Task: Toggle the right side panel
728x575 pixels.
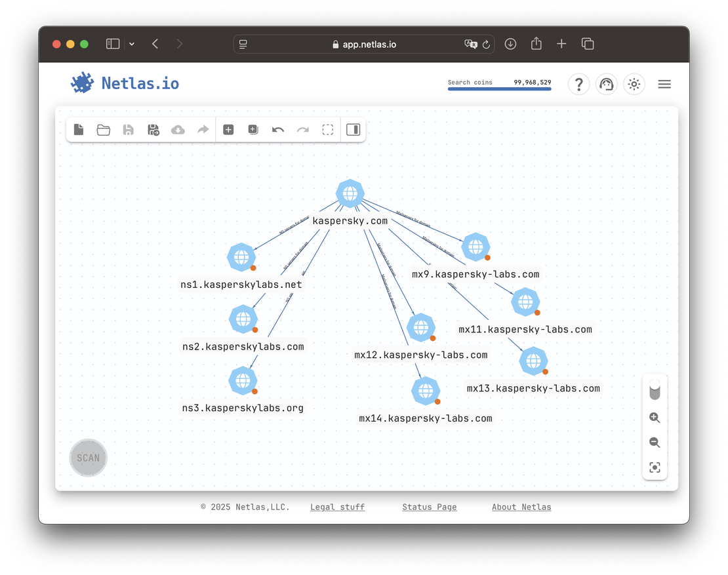Action: 353,129
